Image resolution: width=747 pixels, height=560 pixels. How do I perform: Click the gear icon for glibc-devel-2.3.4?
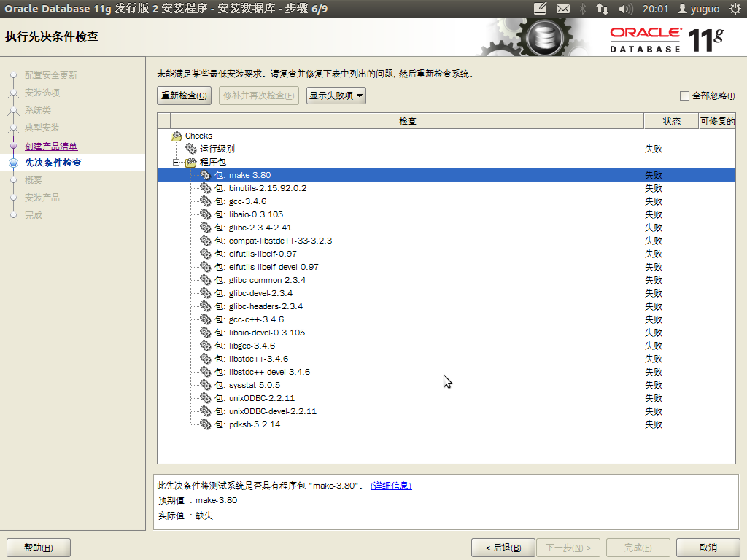205,293
